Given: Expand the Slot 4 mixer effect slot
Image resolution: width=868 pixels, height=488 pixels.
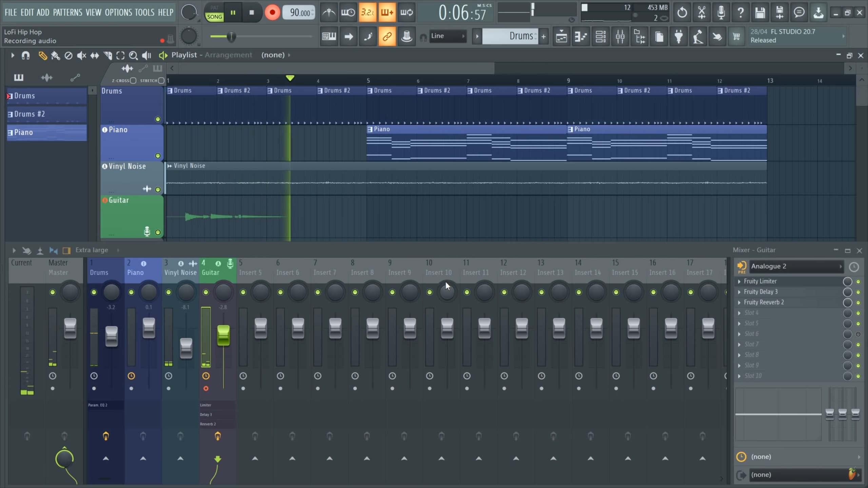Looking at the screenshot, I should [740, 312].
